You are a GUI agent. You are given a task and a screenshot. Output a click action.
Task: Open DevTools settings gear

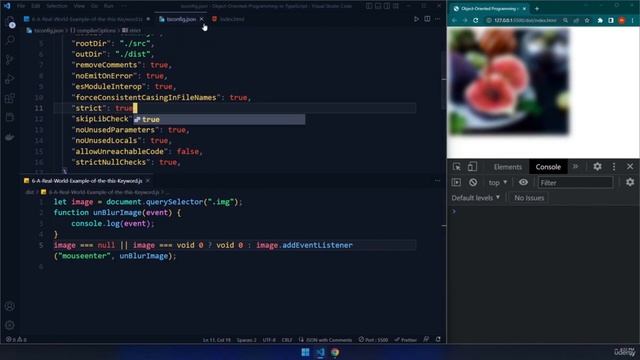click(597, 167)
